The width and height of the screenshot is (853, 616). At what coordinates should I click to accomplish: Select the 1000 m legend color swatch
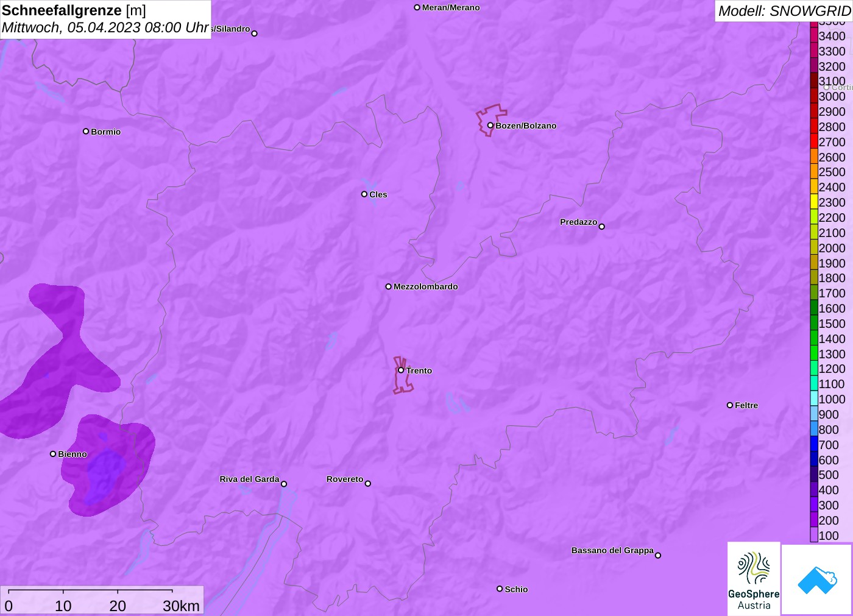pos(814,398)
